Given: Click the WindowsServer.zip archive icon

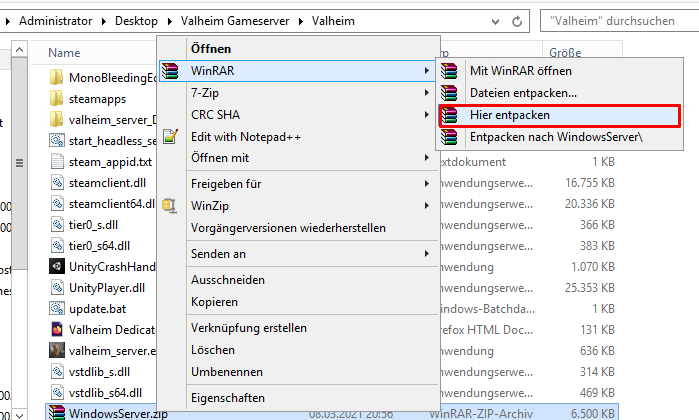Looking at the screenshot, I should [x=57, y=412].
